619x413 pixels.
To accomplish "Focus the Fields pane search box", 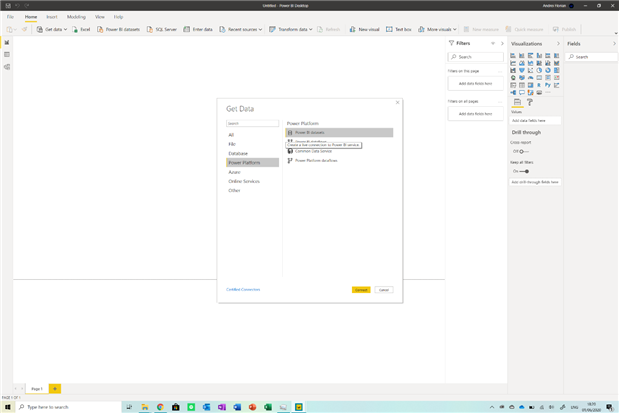I will click(591, 57).
